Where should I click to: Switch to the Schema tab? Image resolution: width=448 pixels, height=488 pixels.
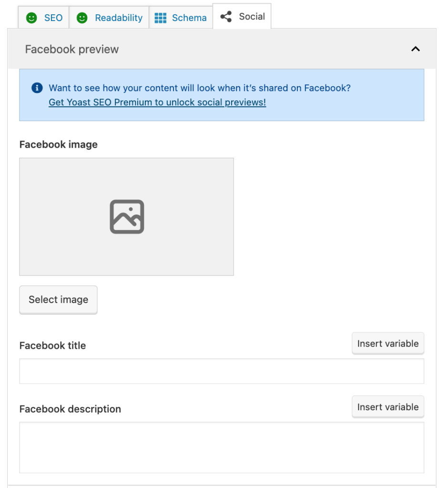tap(181, 18)
